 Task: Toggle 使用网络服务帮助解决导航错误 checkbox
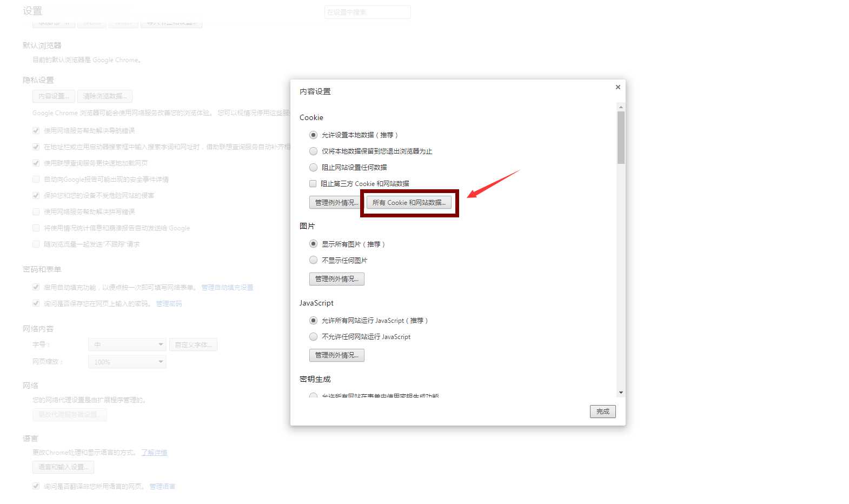(36, 130)
